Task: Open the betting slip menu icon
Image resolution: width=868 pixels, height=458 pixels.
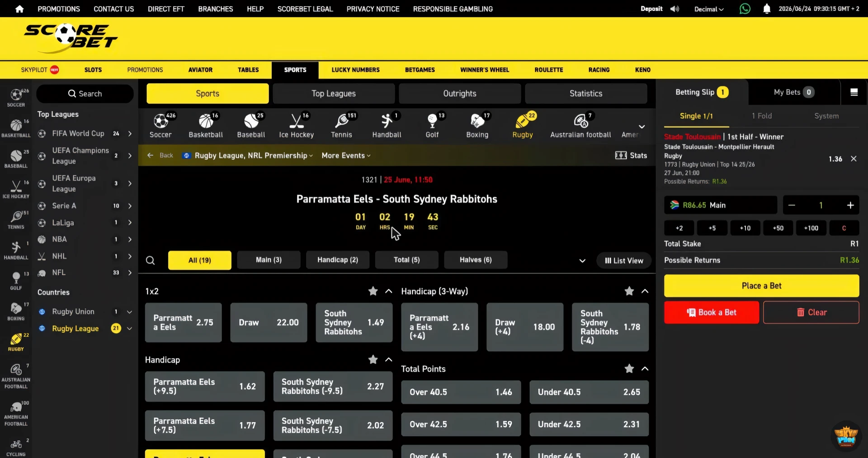Action: tap(854, 92)
